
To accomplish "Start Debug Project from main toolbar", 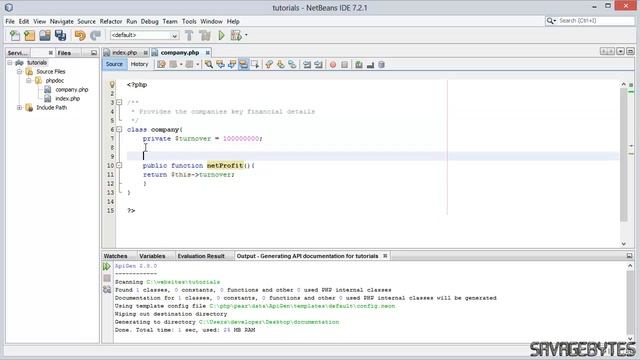I will point(236,36).
